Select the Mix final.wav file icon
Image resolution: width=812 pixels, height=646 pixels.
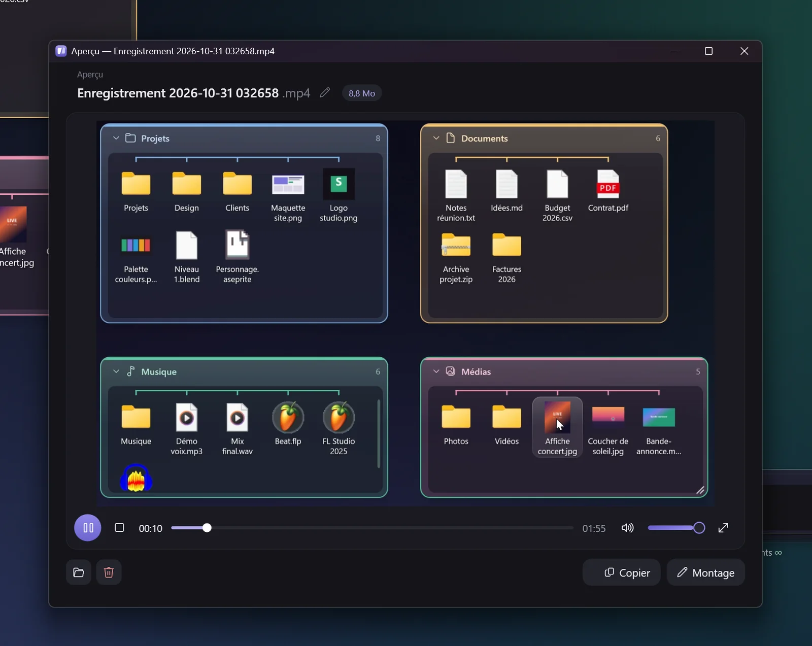238,417
